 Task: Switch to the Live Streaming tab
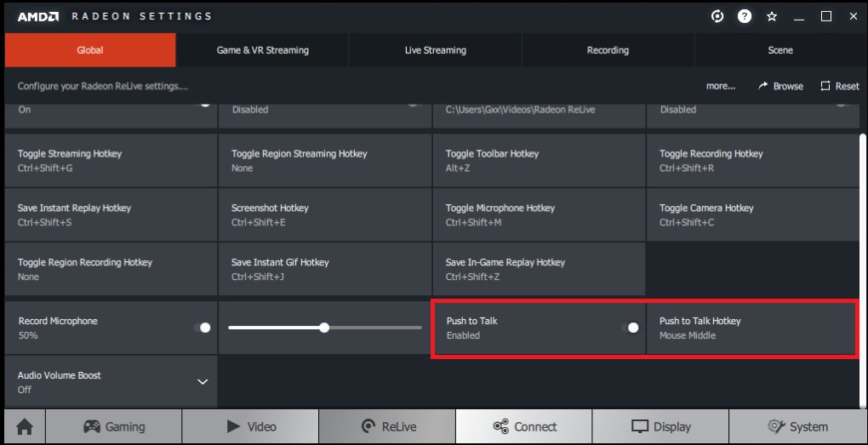(435, 50)
